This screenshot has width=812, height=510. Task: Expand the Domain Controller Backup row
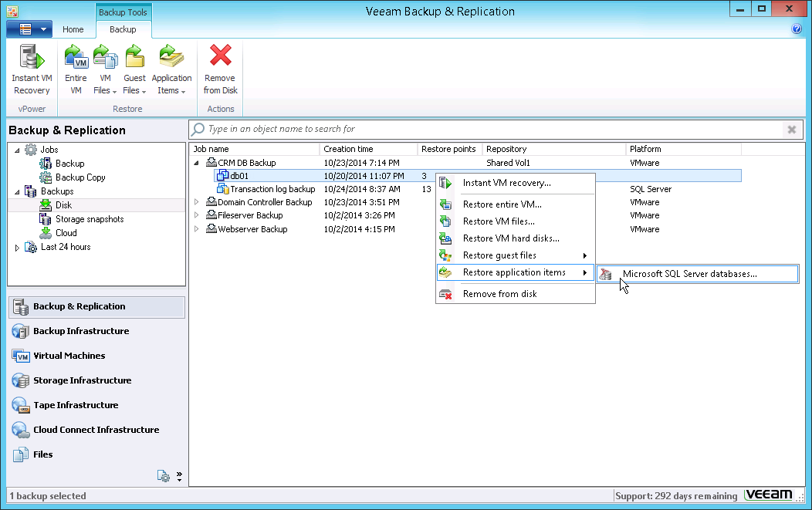coord(197,202)
